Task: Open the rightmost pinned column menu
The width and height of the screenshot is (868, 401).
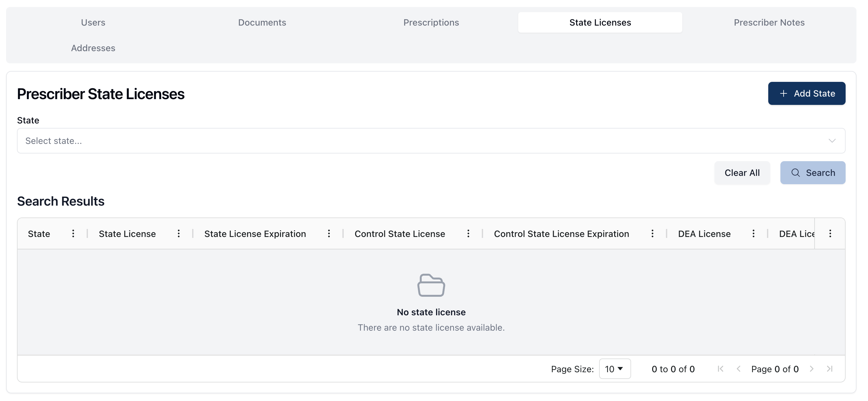Action: click(830, 234)
